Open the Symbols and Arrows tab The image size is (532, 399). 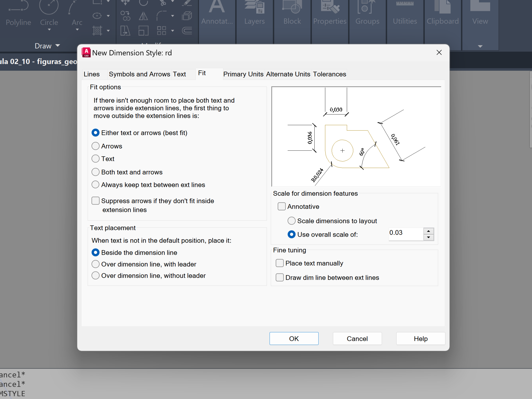(x=139, y=74)
